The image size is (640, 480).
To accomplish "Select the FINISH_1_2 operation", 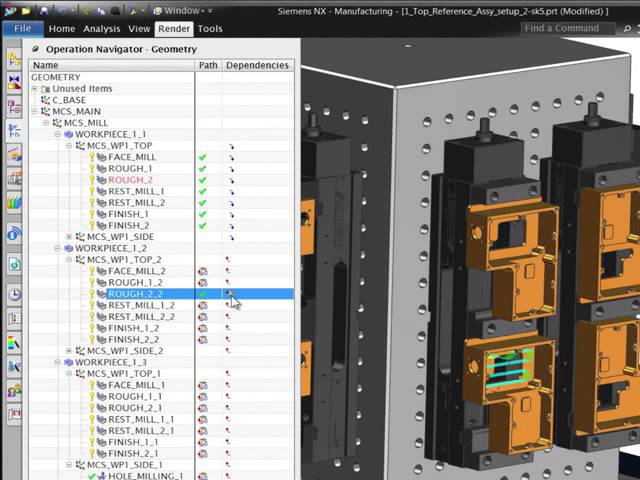I will coord(133,328).
